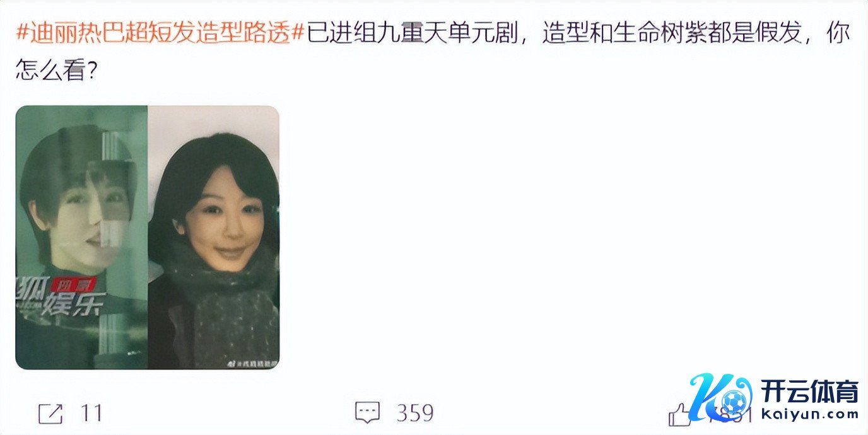Click the 怎么看? text on the second line

click(x=56, y=71)
